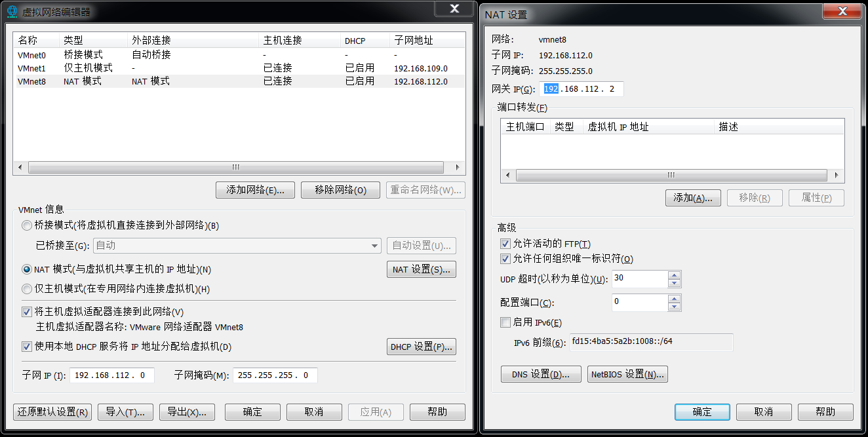The width and height of the screenshot is (868, 437).
Task: Open NAT 设置 from the network editor
Action: (421, 269)
